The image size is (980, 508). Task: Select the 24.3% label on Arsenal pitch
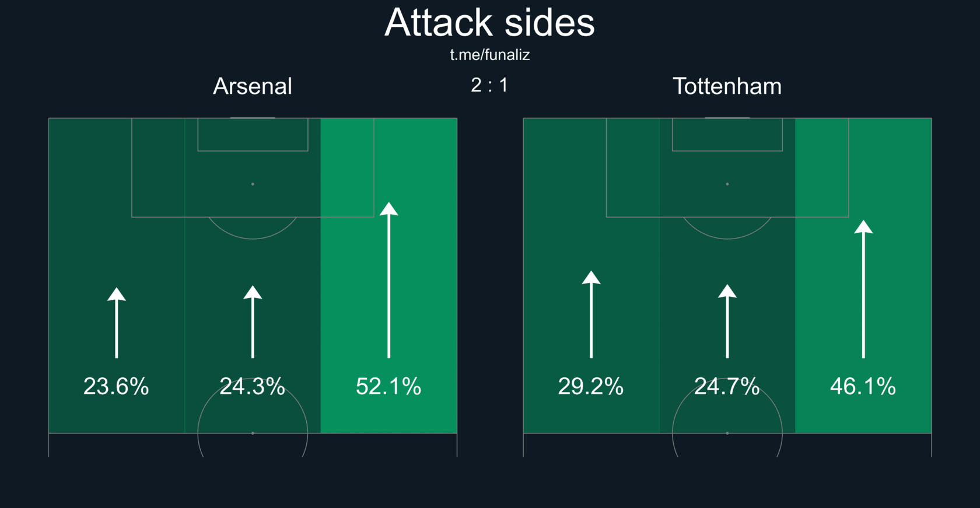point(253,386)
